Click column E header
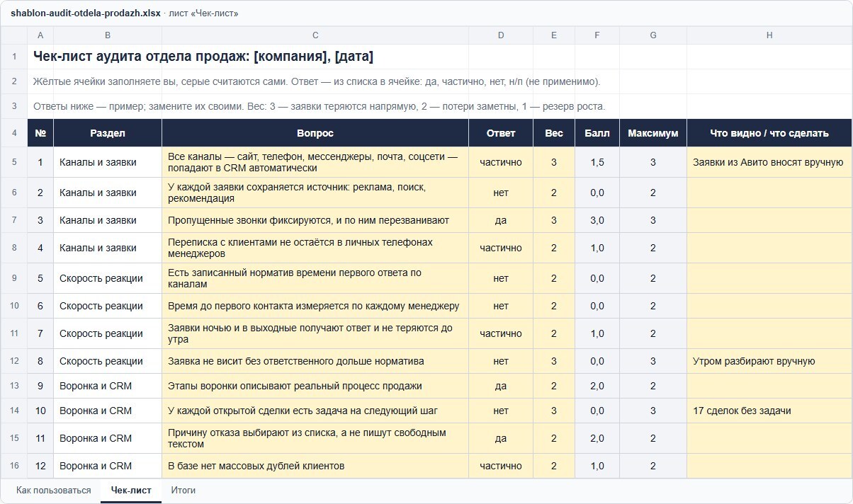The image size is (853, 504). pyautogui.click(x=554, y=35)
